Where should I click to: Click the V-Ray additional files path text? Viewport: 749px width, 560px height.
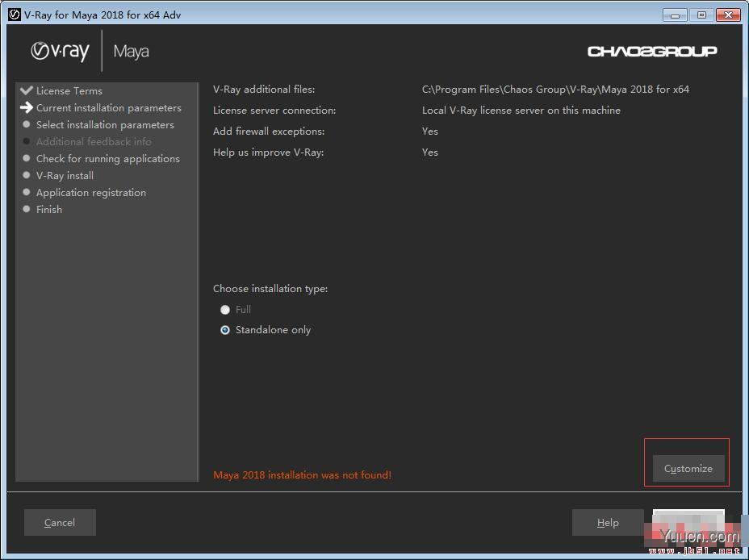pos(555,90)
